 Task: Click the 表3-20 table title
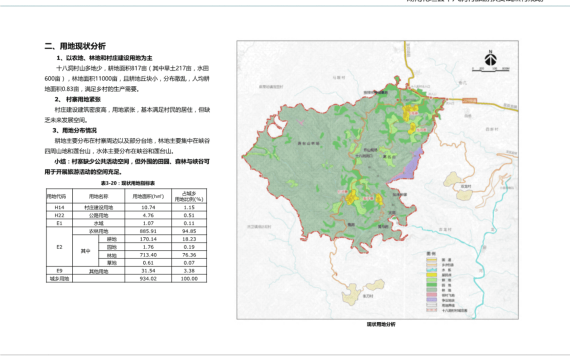128,183
